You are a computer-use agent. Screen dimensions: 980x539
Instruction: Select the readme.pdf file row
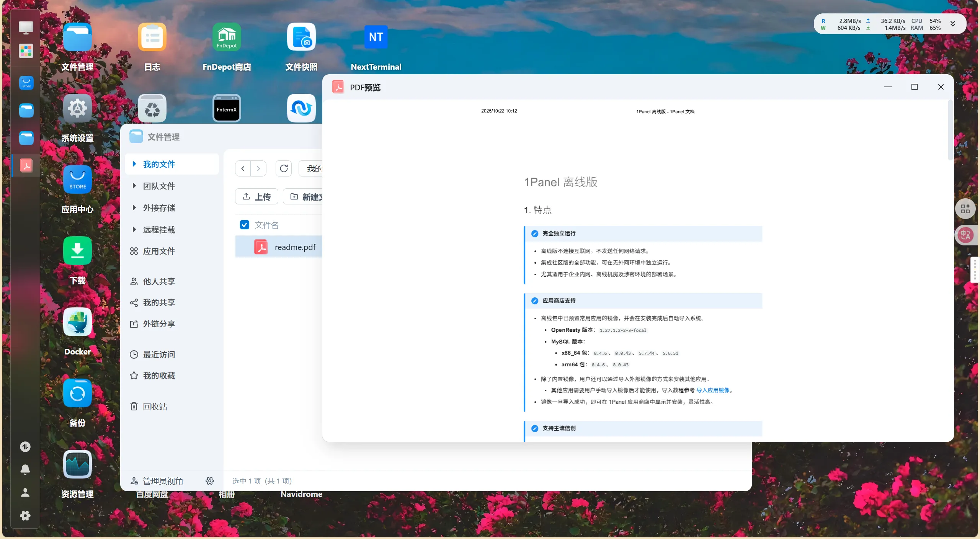pos(295,247)
